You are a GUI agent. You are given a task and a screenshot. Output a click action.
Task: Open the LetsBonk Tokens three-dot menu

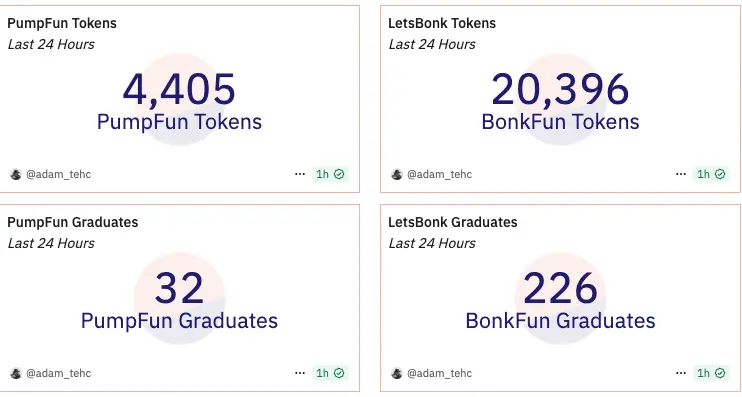pyautogui.click(x=680, y=174)
